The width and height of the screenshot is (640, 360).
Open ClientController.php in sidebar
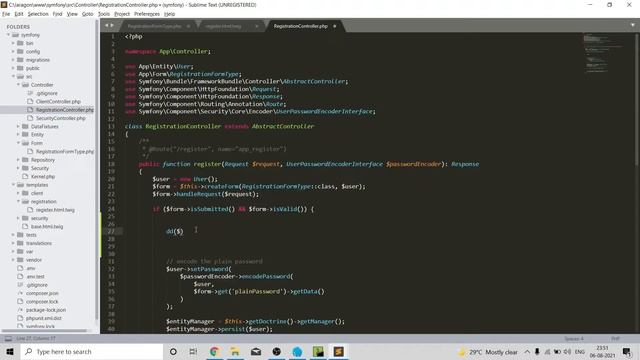(58, 101)
